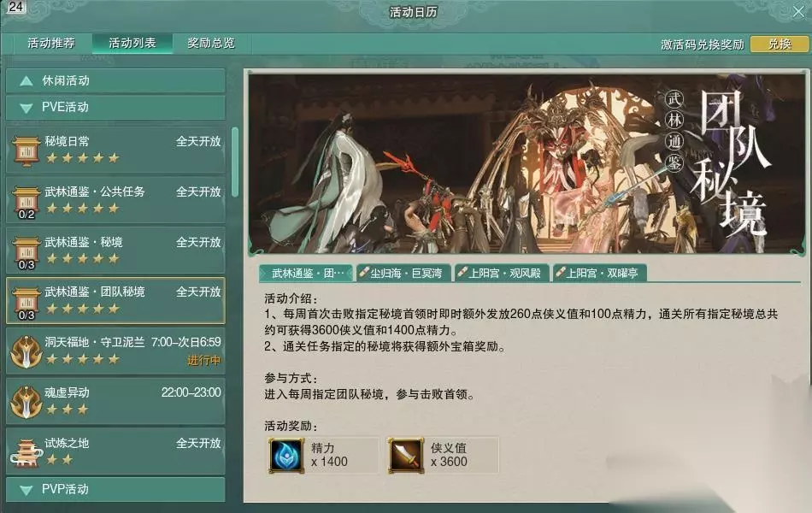812x513 pixels.
Task: Click the 试炼之地 tower icon
Action: 26,451
